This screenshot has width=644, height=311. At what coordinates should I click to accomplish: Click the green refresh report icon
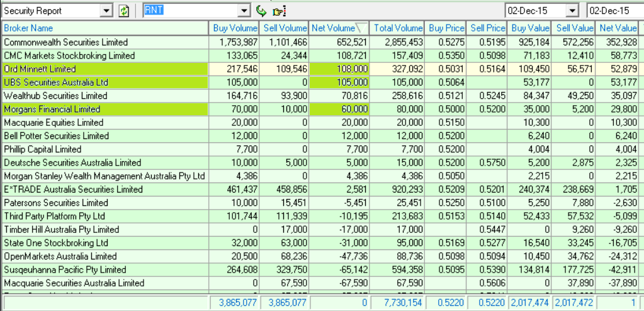(x=124, y=11)
